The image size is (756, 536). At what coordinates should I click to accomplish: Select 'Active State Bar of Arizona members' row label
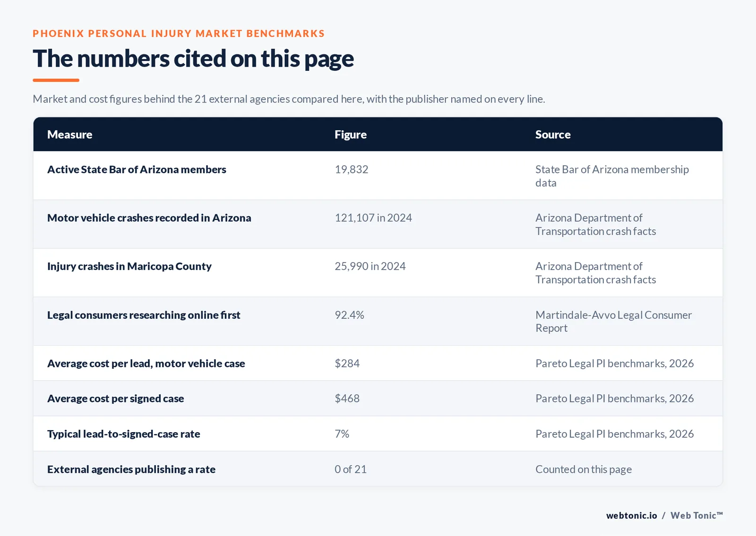point(137,170)
